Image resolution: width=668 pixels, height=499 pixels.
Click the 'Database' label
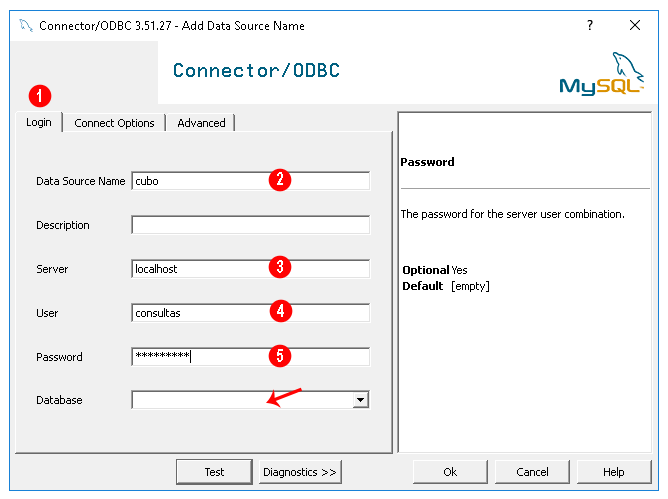pyautogui.click(x=59, y=400)
